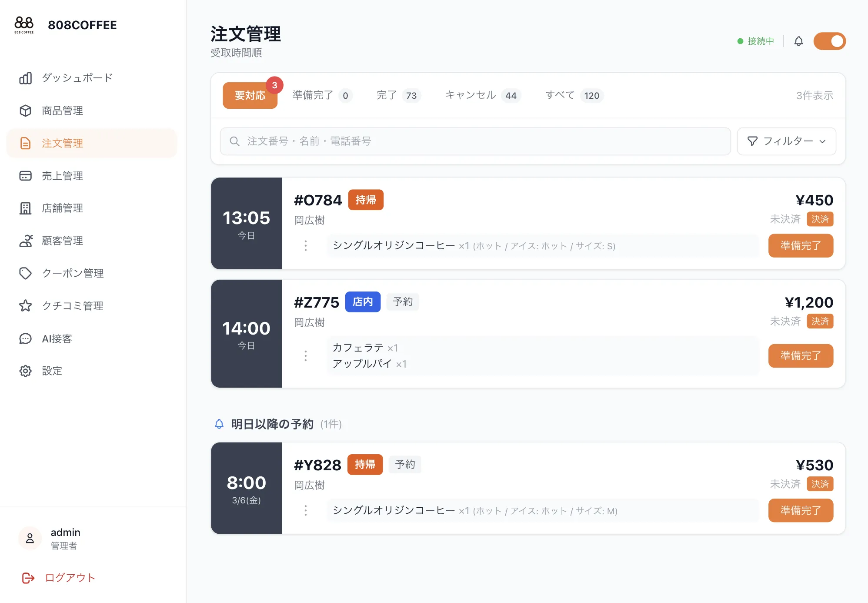Click the order search input field
868x603 pixels.
coord(475,141)
